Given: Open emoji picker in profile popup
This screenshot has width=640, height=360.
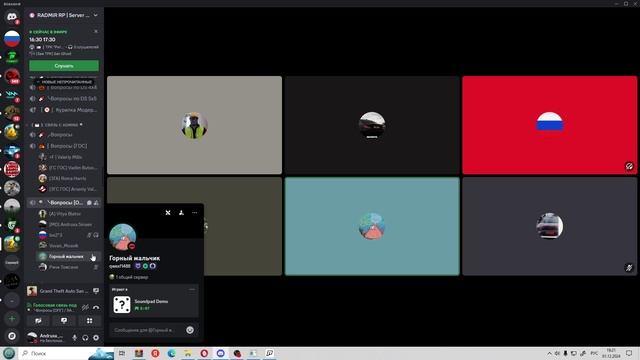Looking at the screenshot, I should click(x=190, y=330).
